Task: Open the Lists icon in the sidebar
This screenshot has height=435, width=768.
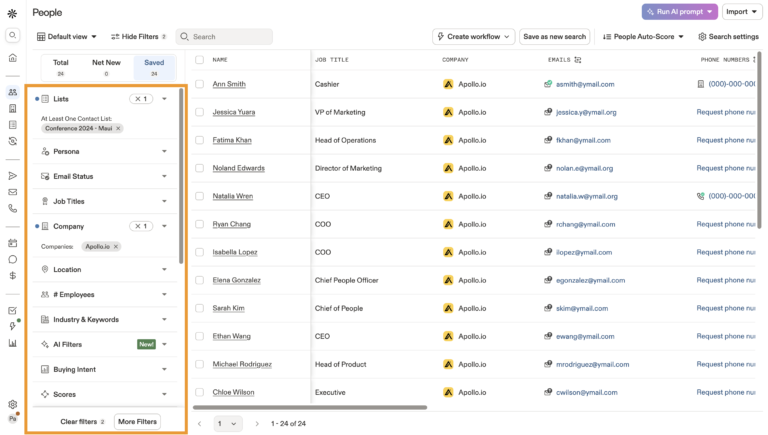Action: (x=13, y=124)
